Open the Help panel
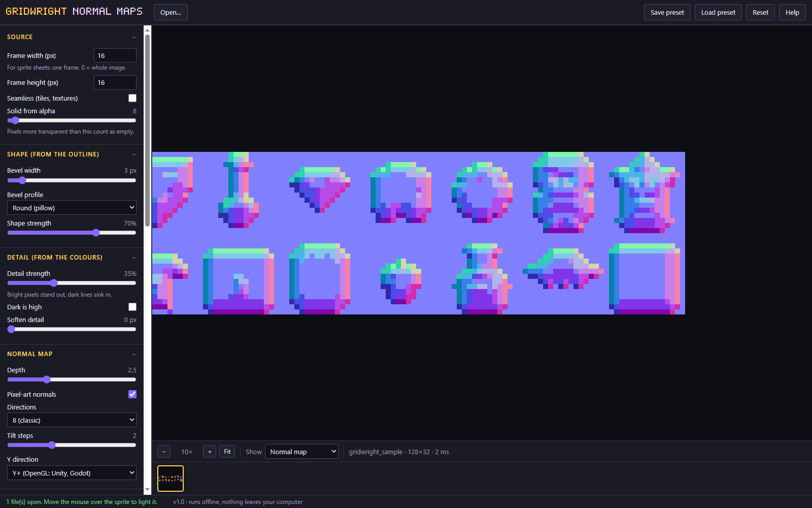Screen dimensions: 812x508 pos(792,12)
